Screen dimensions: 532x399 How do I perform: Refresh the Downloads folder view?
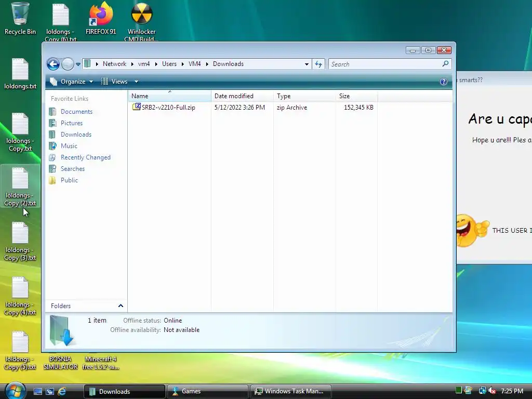318,64
